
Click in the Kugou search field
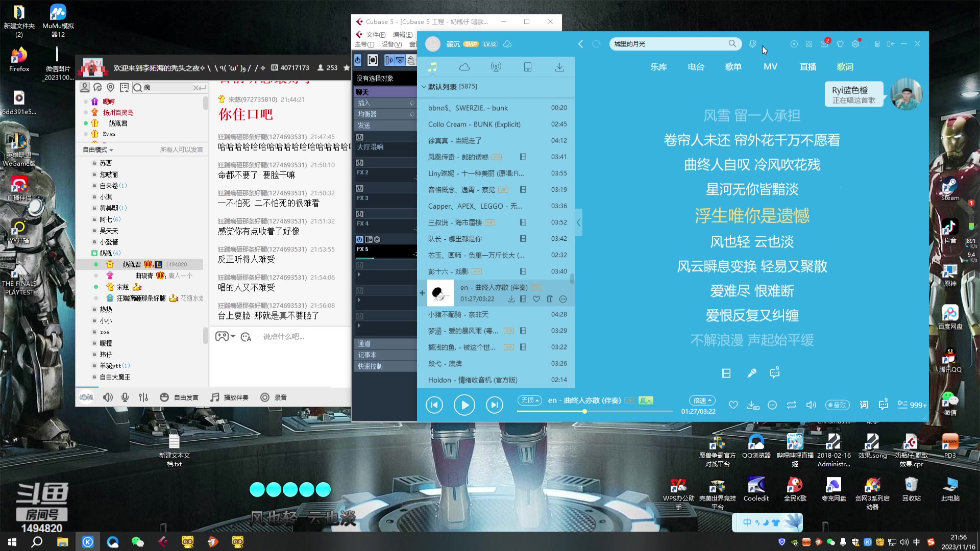669,44
